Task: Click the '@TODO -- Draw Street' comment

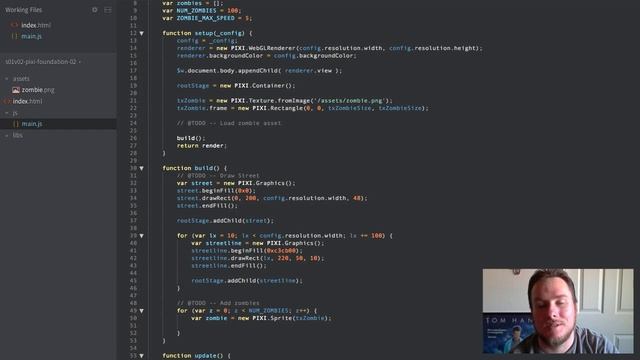Action: [x=218, y=176]
